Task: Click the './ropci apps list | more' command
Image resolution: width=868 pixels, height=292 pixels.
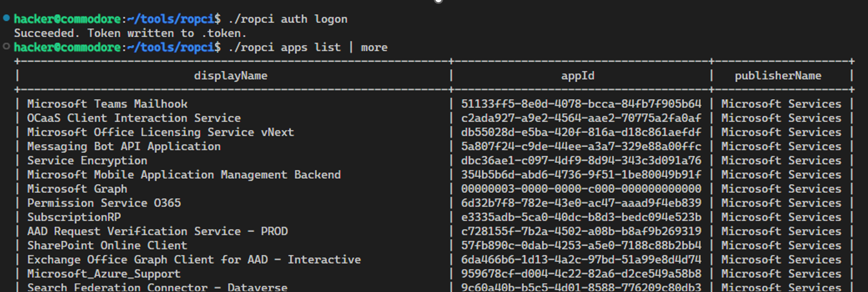Action: [x=307, y=47]
